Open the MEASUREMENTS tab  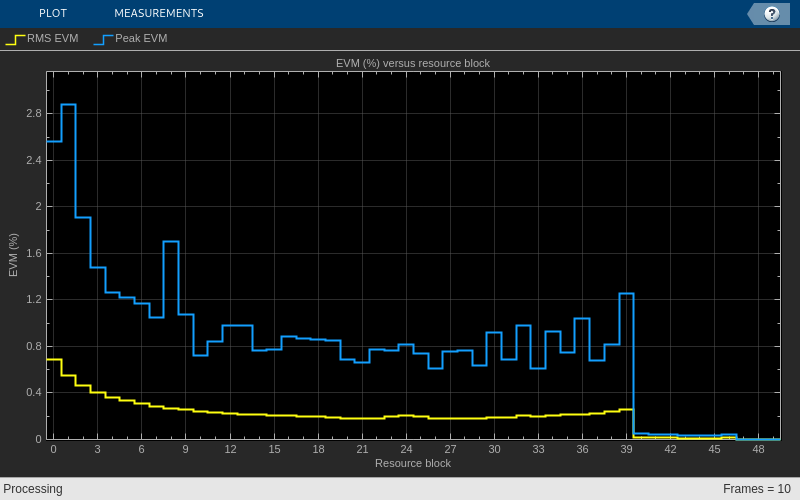(159, 13)
